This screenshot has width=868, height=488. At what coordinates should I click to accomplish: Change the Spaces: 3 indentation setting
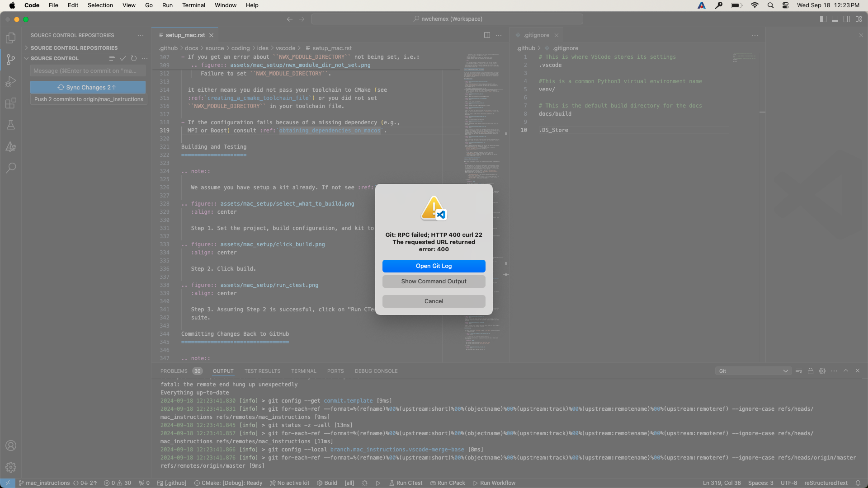[x=761, y=483]
